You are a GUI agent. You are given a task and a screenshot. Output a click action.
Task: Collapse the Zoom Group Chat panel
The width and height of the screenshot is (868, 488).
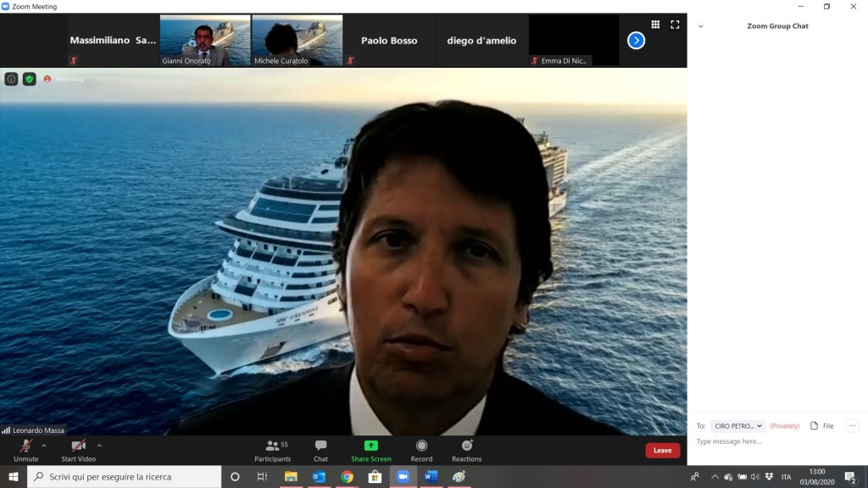click(x=700, y=26)
